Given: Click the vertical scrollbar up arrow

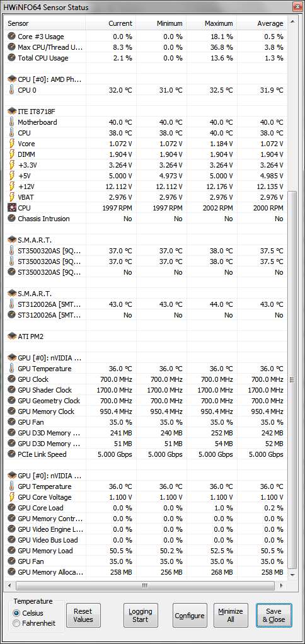Looking at the screenshot, I should [x=292, y=21].
